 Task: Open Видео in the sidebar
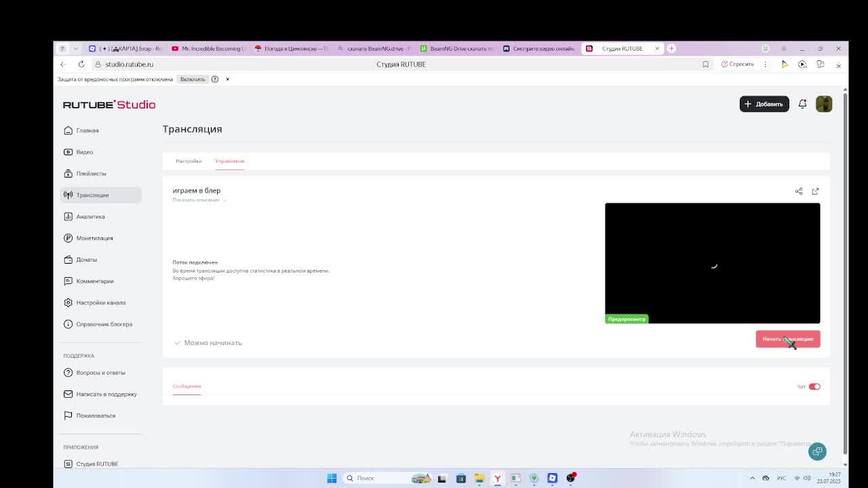click(101, 152)
